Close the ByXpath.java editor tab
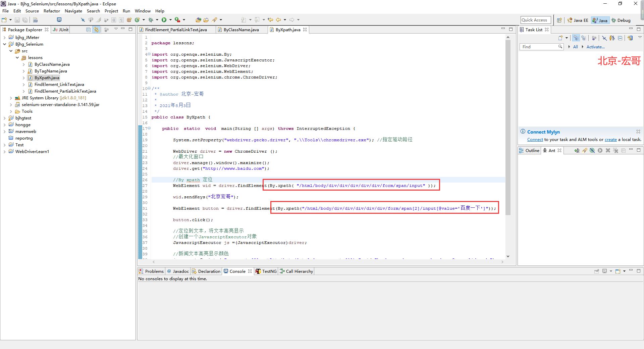This screenshot has height=349, width=644. [305, 30]
